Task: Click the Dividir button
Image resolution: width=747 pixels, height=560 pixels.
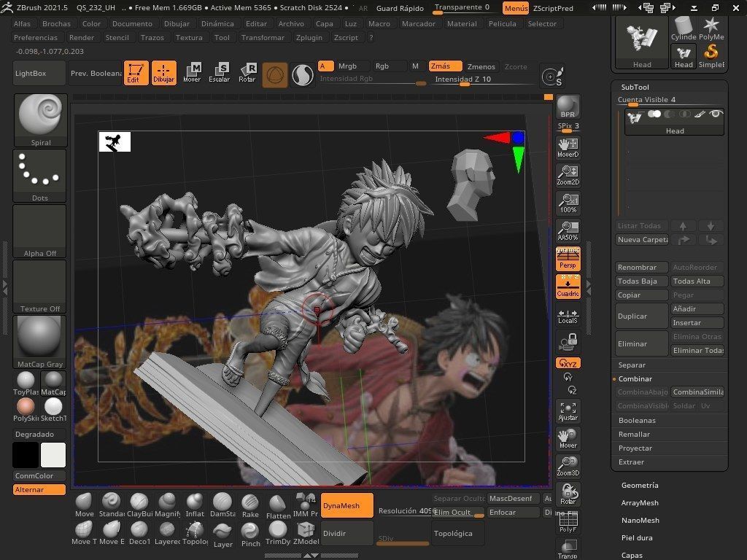Action: pyautogui.click(x=347, y=533)
